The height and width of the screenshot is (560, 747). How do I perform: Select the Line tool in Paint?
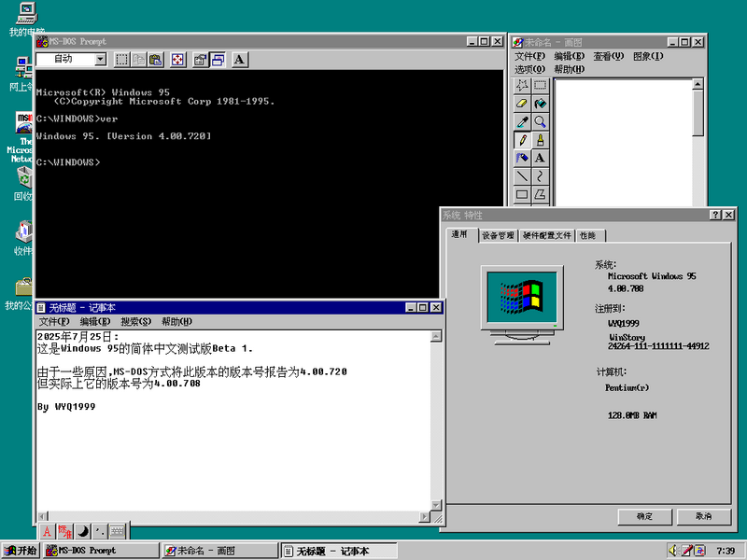(x=522, y=176)
